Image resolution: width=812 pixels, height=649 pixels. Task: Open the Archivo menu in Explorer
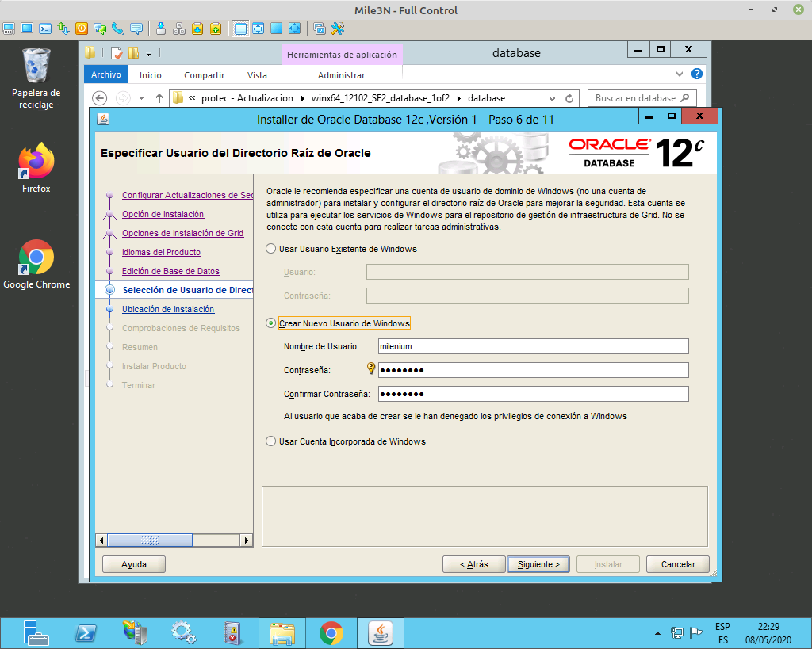click(x=105, y=74)
